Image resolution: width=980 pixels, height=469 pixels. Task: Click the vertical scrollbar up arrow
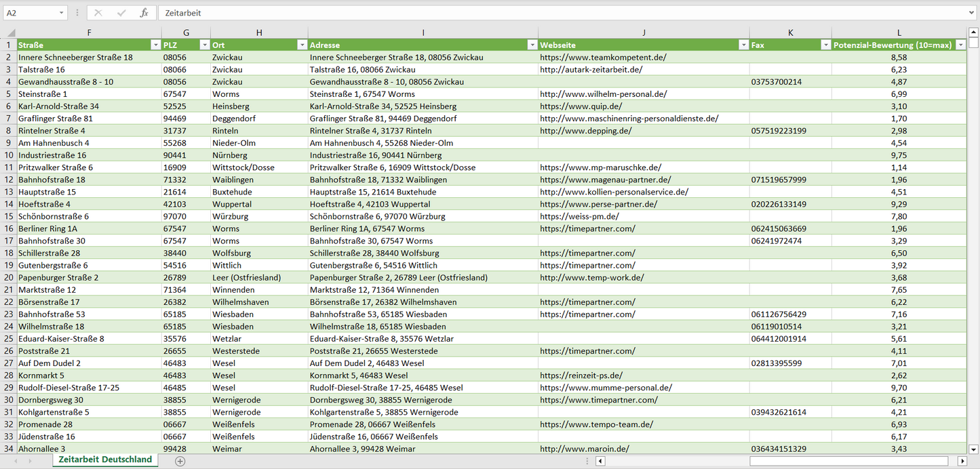[974, 32]
